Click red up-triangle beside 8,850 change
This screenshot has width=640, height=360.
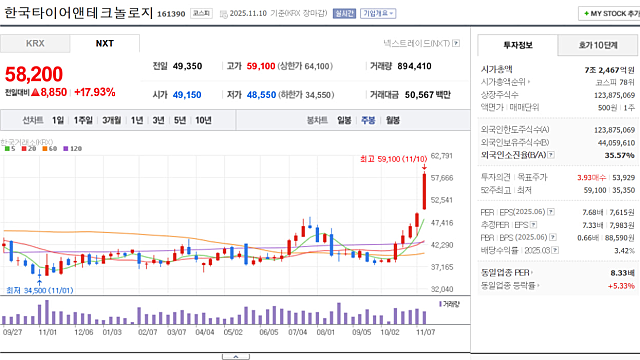(36, 92)
